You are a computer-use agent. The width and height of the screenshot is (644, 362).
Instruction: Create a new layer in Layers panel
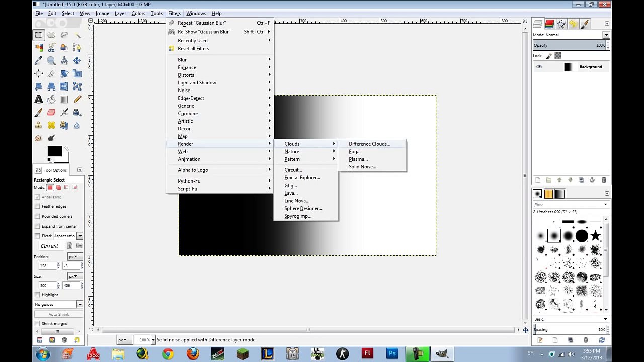(538, 180)
